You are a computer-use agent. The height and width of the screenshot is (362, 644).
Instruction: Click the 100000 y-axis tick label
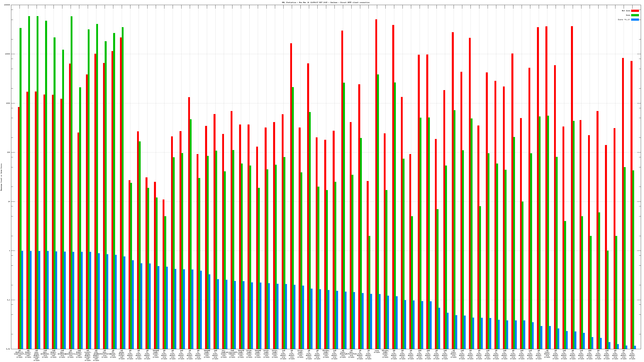click(7, 5)
